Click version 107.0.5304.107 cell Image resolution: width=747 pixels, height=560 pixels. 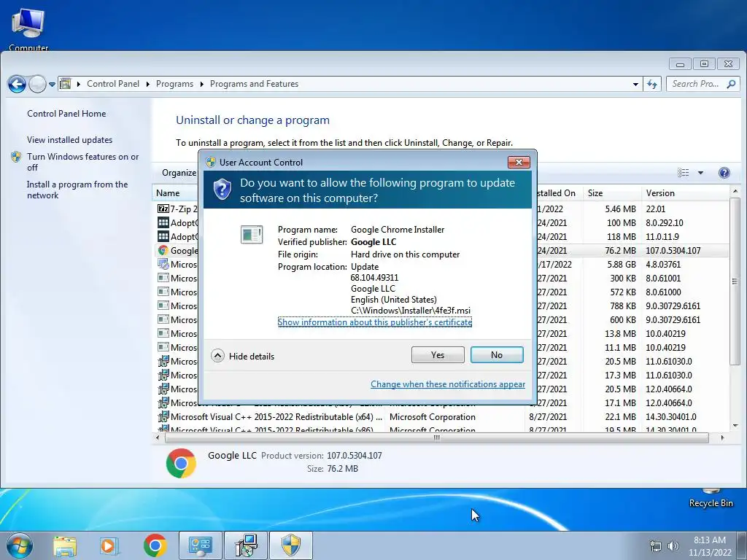coord(673,251)
